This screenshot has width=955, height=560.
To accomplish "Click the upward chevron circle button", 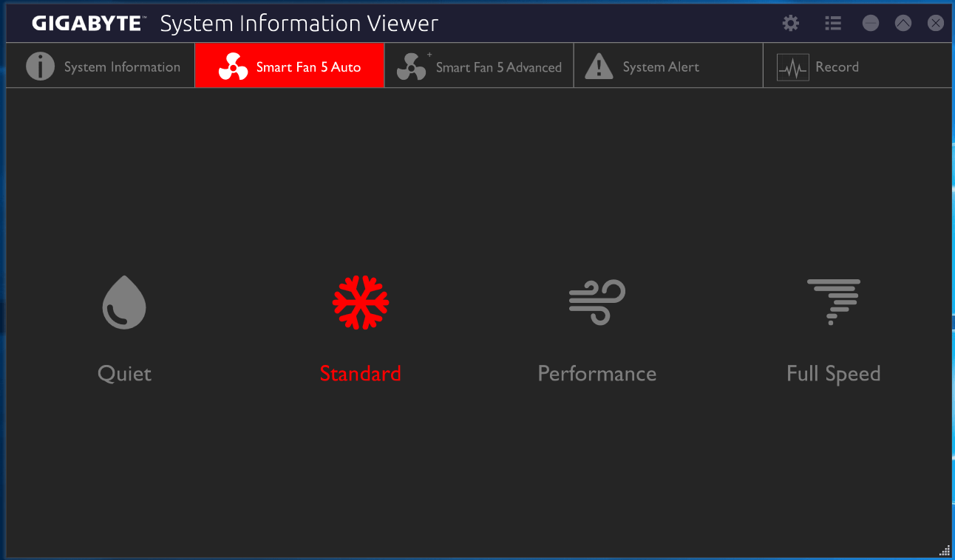I will pyautogui.click(x=903, y=23).
